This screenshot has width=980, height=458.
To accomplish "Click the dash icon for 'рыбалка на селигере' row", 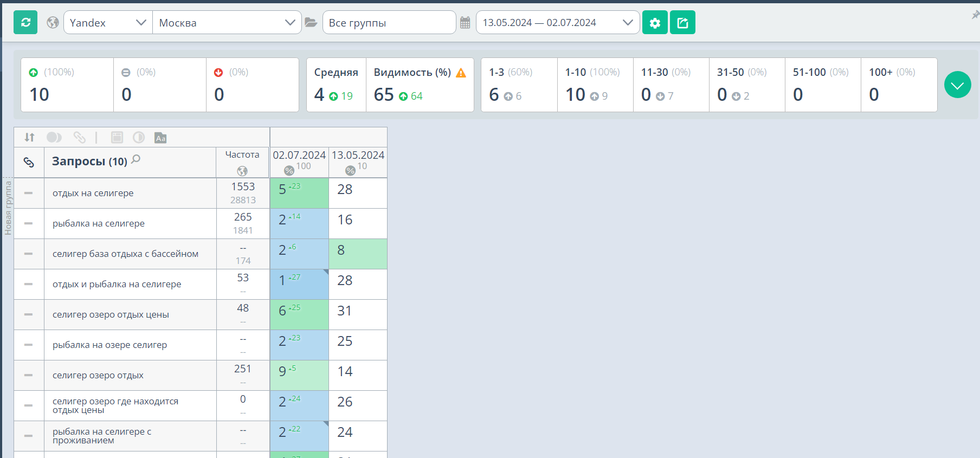I will click(x=29, y=223).
